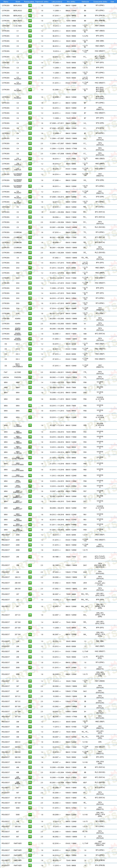Select the Peugeot 206 CC model cell

pyautogui.click(x=18, y=577)
